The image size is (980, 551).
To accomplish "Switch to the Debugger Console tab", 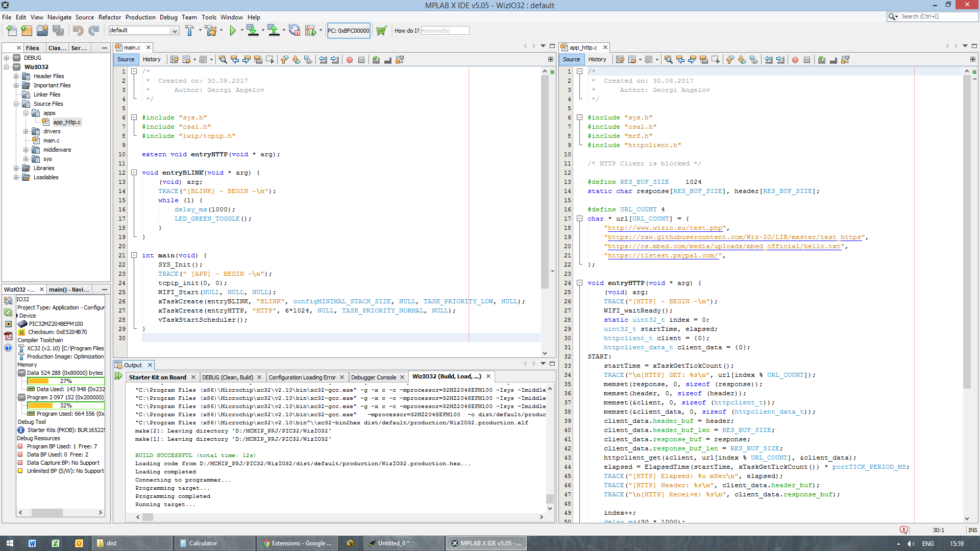I will 373,377.
